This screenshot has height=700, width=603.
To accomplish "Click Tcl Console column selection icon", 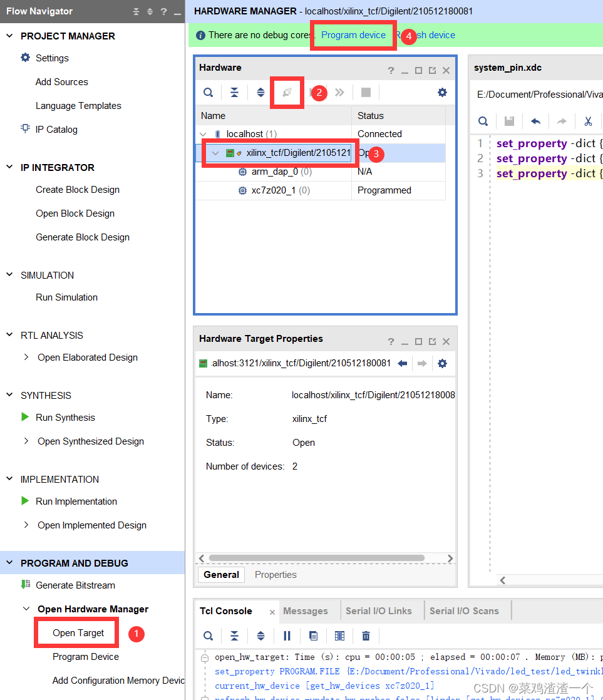I will point(339,636).
